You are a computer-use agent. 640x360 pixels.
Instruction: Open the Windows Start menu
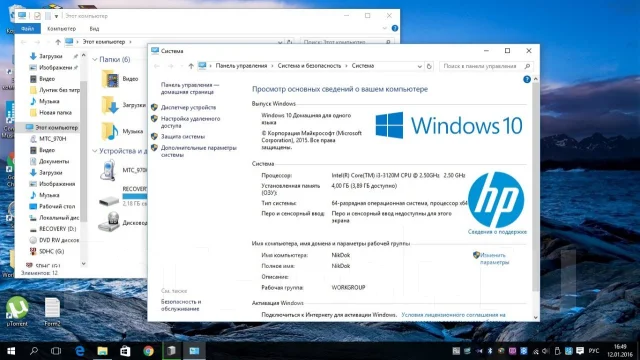pos(11,351)
